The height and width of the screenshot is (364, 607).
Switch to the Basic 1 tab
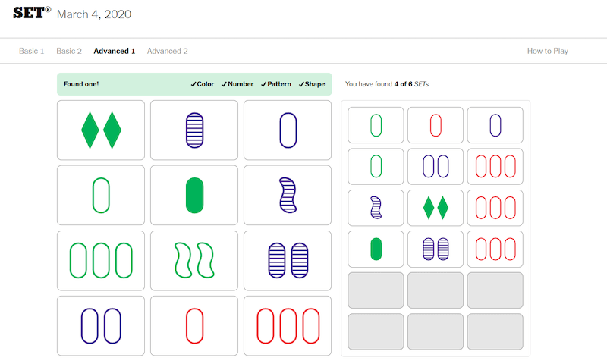click(x=31, y=51)
